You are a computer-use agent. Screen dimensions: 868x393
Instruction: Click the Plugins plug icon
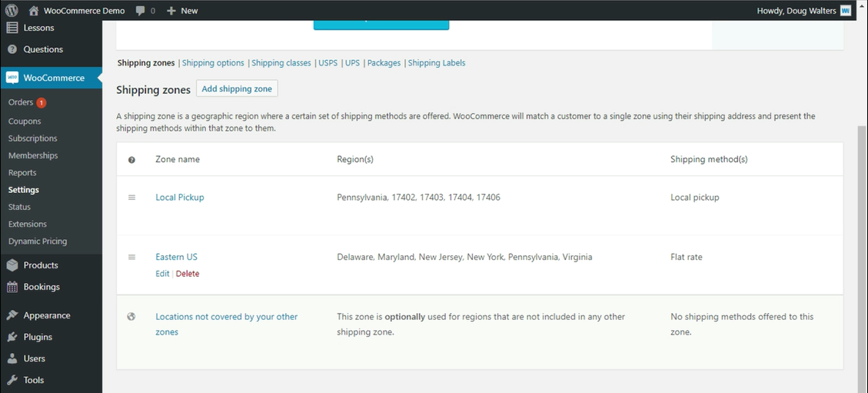click(12, 337)
